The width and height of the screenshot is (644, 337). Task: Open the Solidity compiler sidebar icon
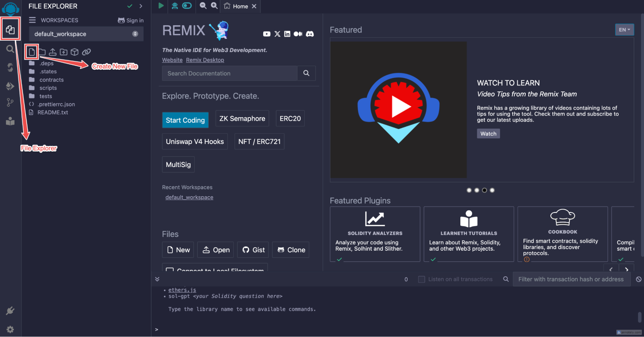[10, 67]
